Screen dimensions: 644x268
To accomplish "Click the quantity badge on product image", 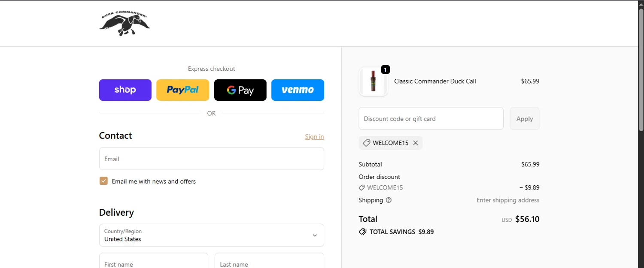I will (x=385, y=69).
